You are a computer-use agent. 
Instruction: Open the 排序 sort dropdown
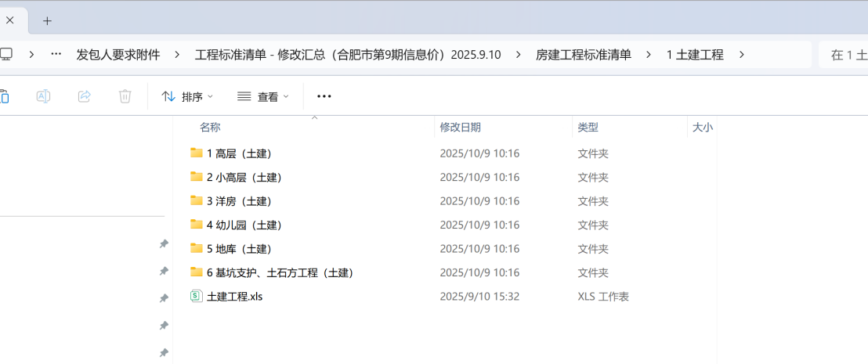187,96
